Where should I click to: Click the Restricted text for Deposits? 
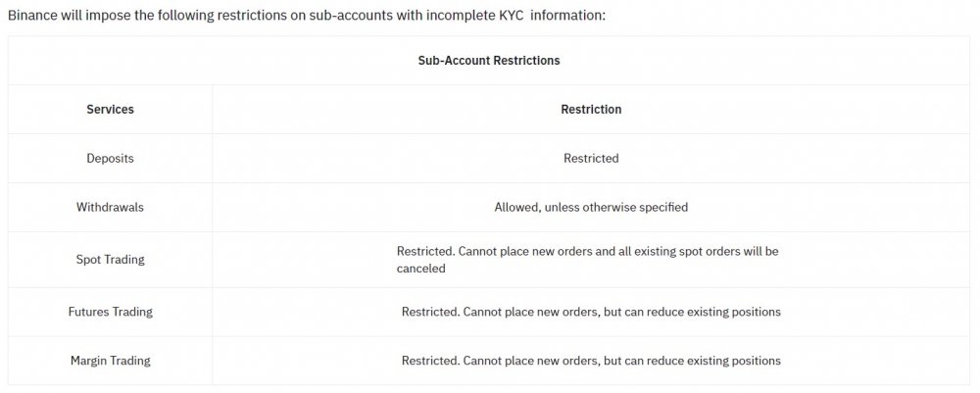(591, 158)
